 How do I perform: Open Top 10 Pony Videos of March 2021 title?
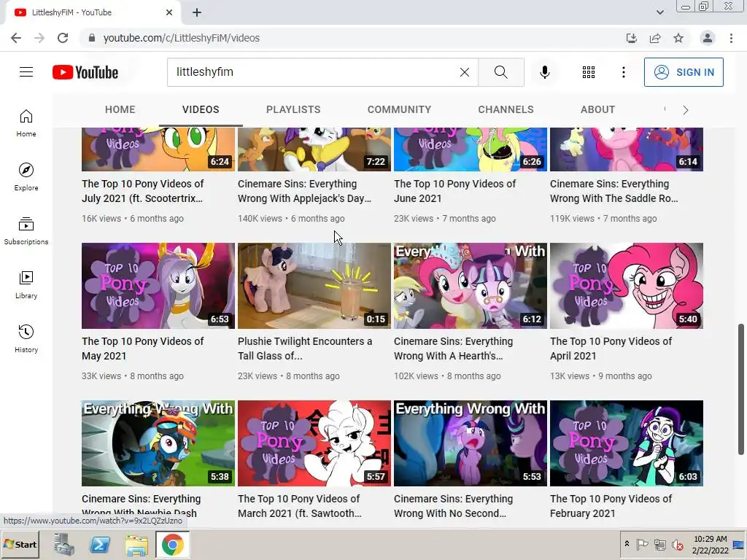click(300, 506)
